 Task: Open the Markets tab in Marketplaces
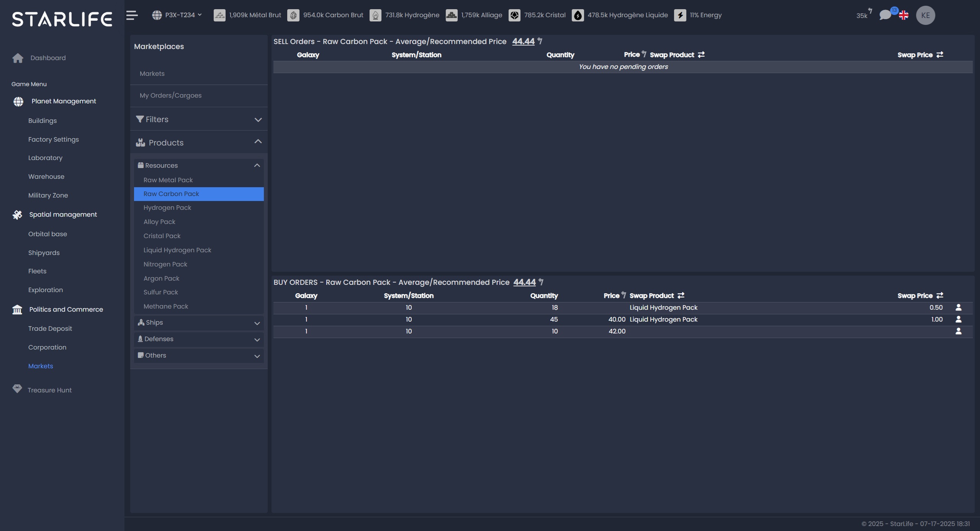click(152, 74)
